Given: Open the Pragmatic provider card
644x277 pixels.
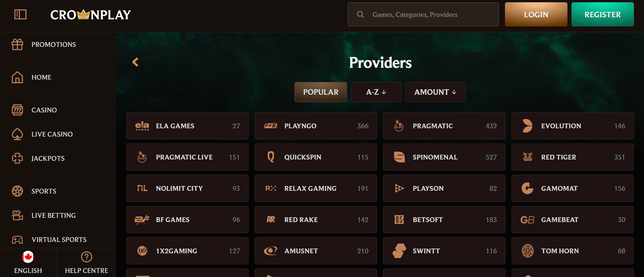Looking at the screenshot, I should tap(444, 126).
